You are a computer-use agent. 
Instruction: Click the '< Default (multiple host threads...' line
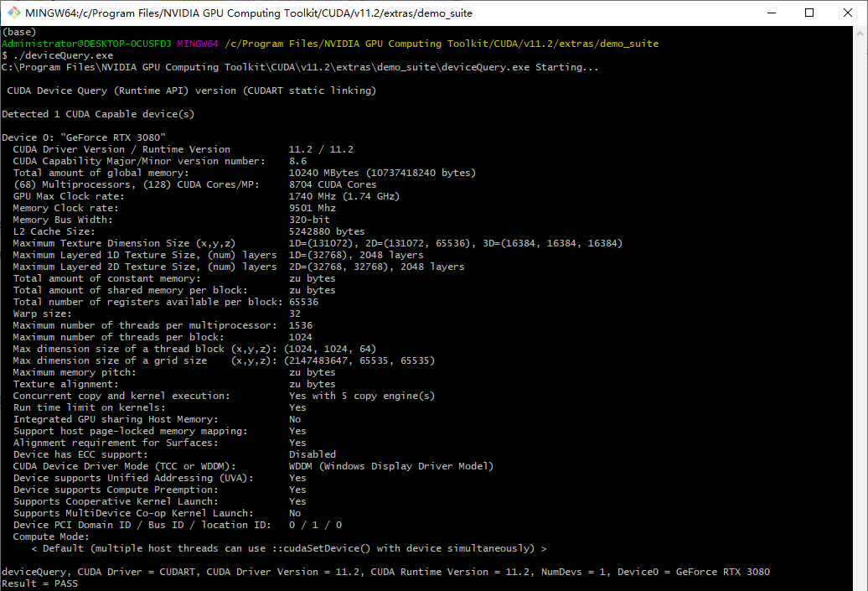pyautogui.click(x=289, y=548)
